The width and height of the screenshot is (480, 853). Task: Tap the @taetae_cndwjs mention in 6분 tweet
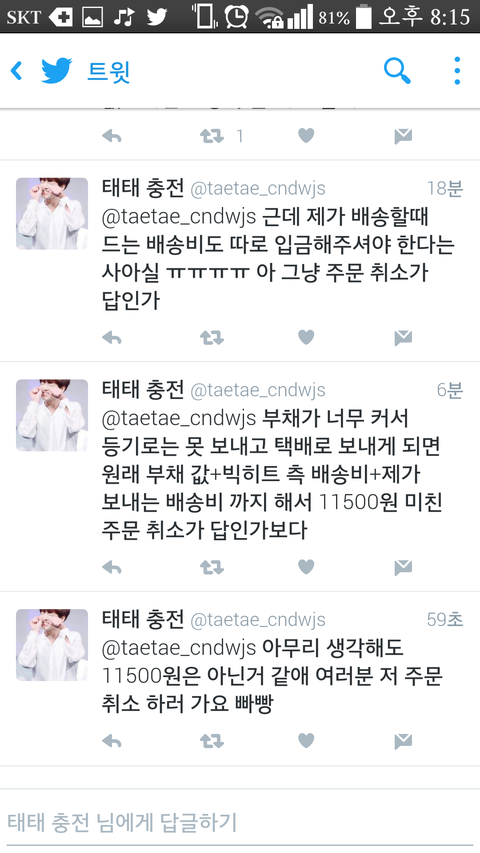(179, 418)
